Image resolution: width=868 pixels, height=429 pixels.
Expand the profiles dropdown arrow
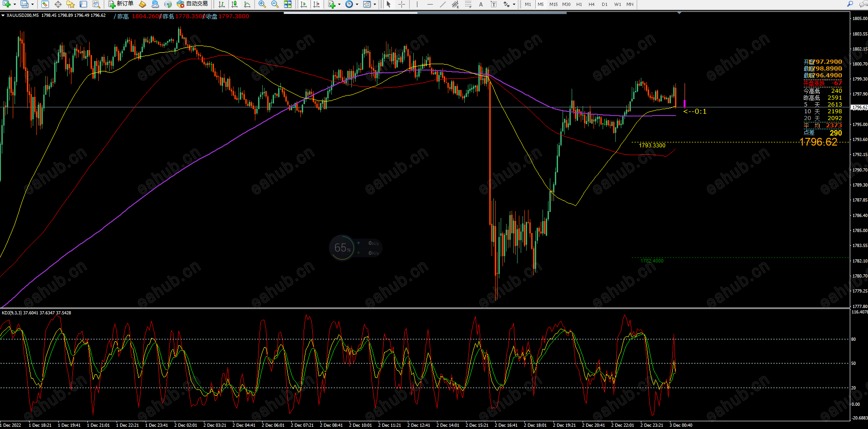pyautogui.click(x=32, y=4)
